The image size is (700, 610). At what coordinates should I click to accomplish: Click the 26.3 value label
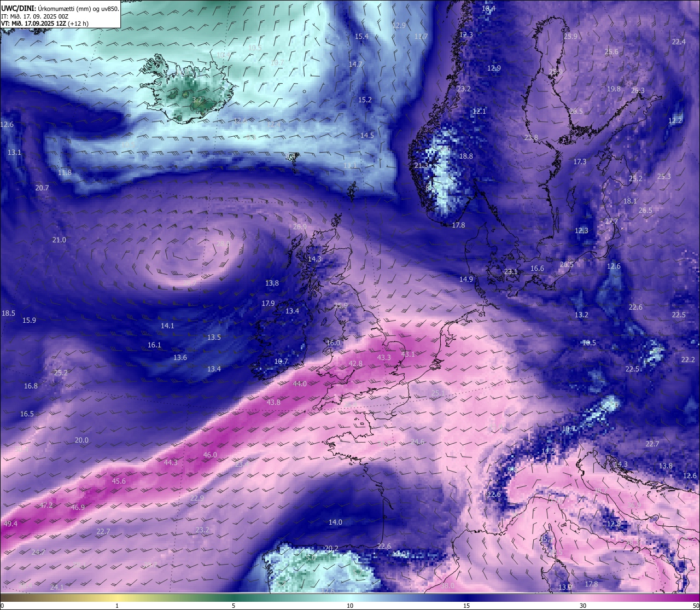point(638,90)
